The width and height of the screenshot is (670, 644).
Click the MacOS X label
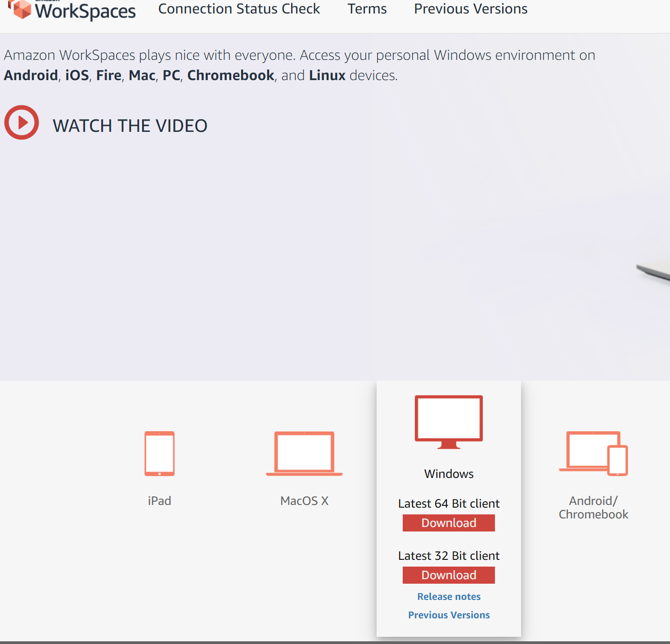(x=304, y=501)
